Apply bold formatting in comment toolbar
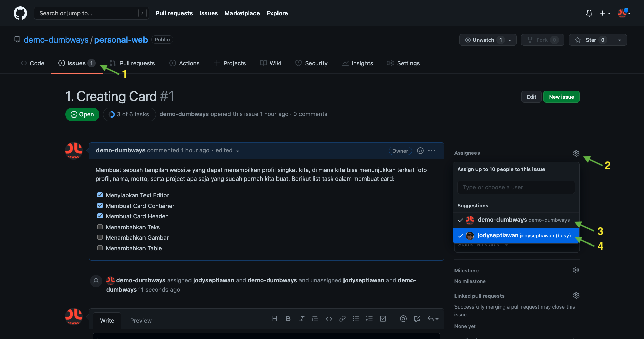Image resolution: width=644 pixels, height=339 pixels. click(x=288, y=319)
